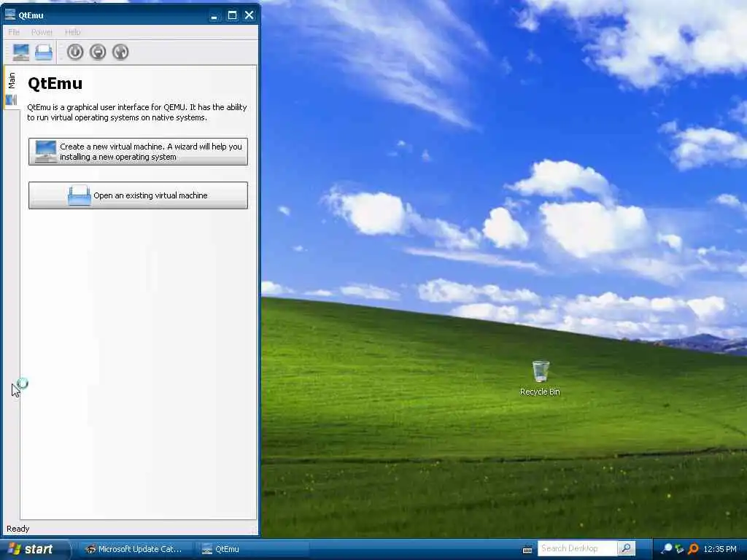Click the QtEmu title bar icon
The image size is (747, 560).
coord(10,15)
